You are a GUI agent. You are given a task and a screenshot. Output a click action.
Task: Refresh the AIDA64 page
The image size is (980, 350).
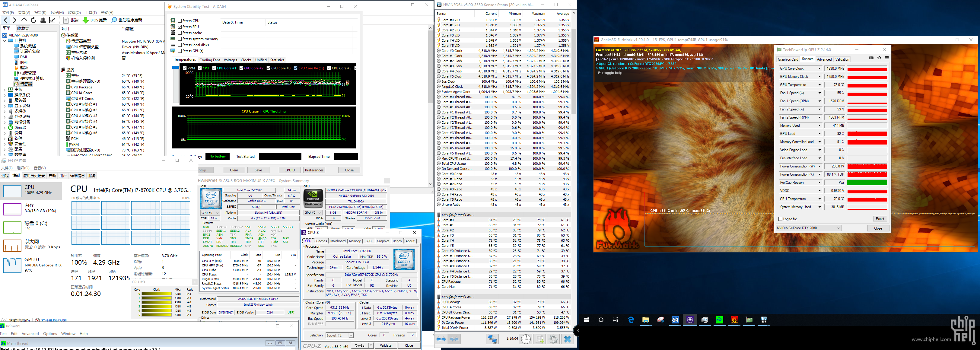click(33, 20)
